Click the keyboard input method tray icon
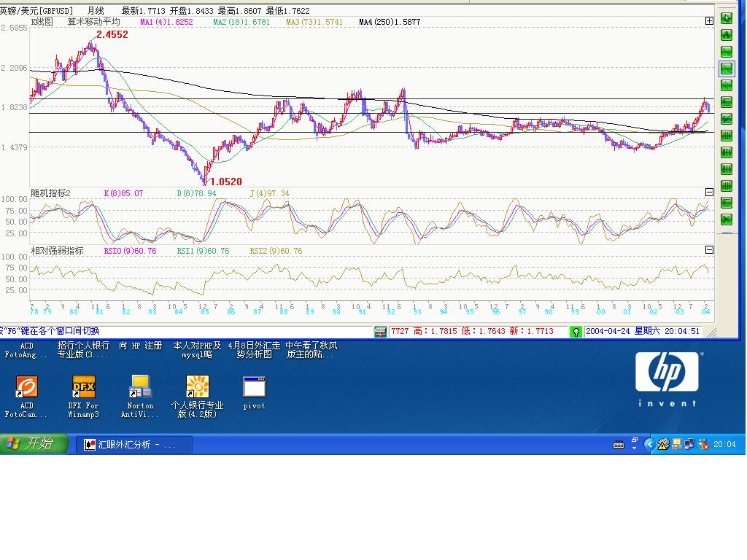Screen dimensions: 747x560 click(x=619, y=445)
